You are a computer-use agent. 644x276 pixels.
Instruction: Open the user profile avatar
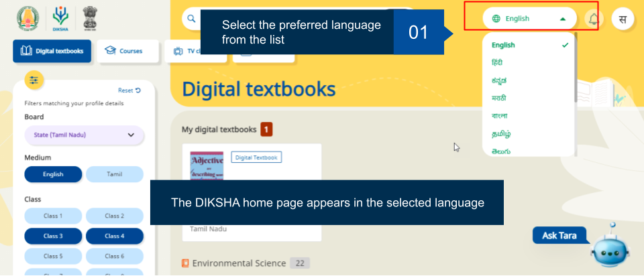point(623,19)
